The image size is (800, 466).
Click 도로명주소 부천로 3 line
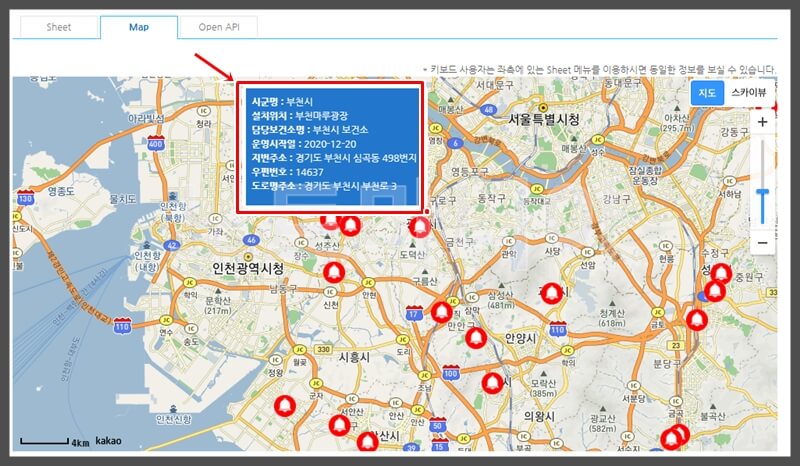(324, 186)
